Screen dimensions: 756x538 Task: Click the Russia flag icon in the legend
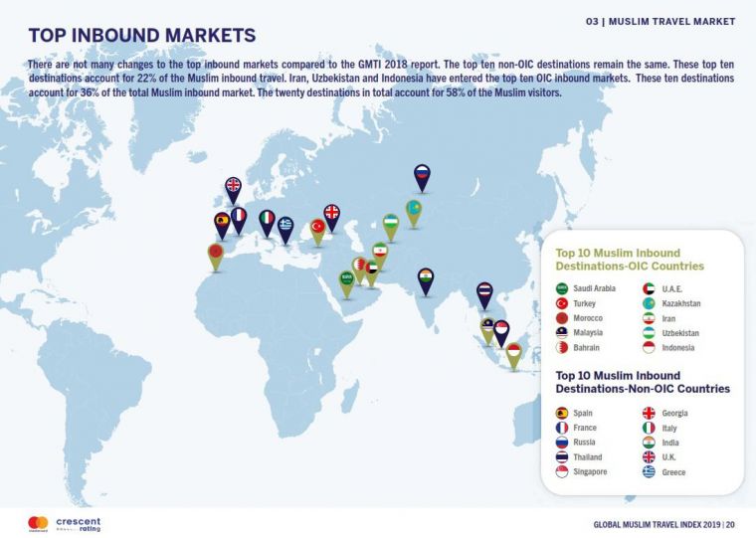[x=562, y=443]
